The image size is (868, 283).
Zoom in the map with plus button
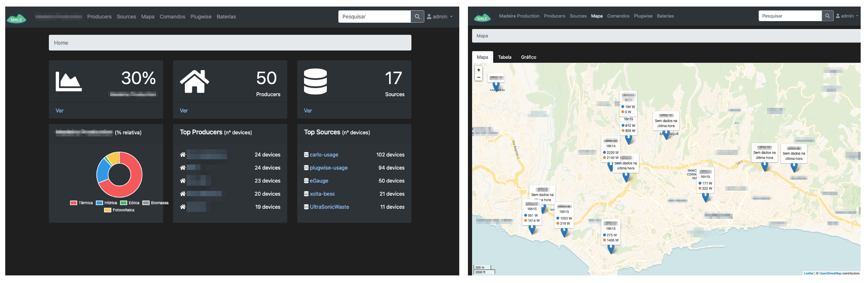point(478,70)
